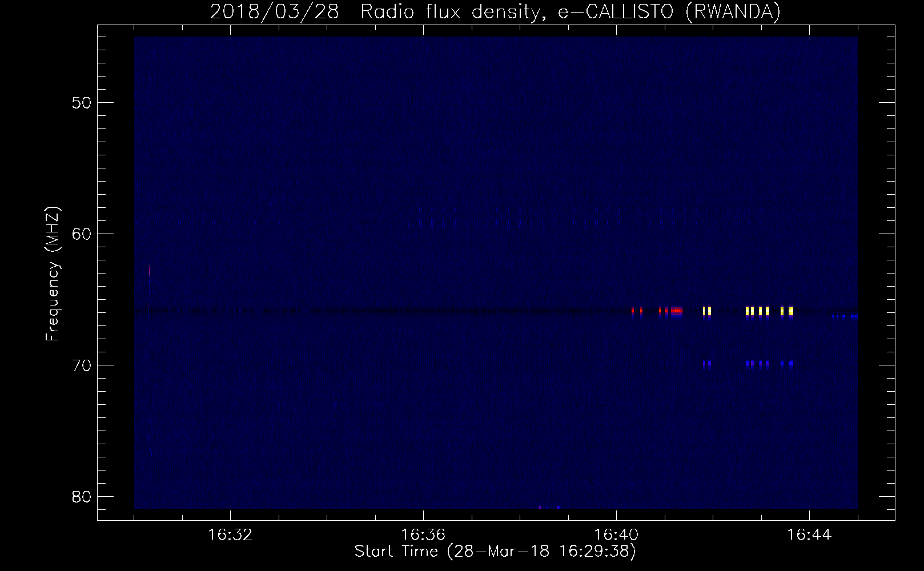Click the red burst cluster near 16:41 at 66 MHz
Screen dimensions: 924x571
click(x=677, y=311)
